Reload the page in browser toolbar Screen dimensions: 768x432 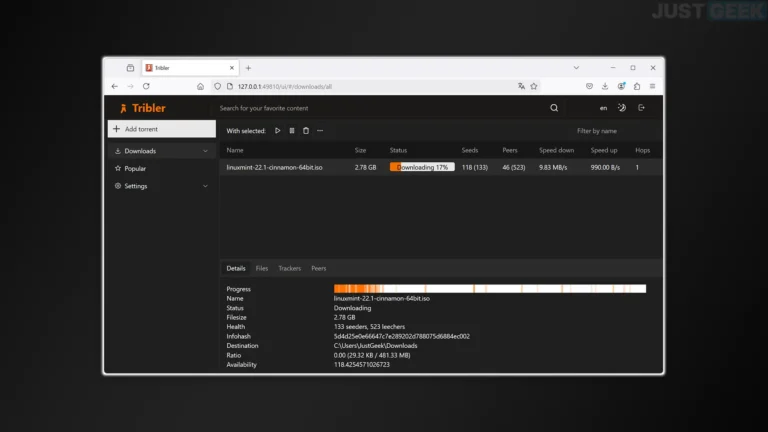pyautogui.click(x=146, y=86)
